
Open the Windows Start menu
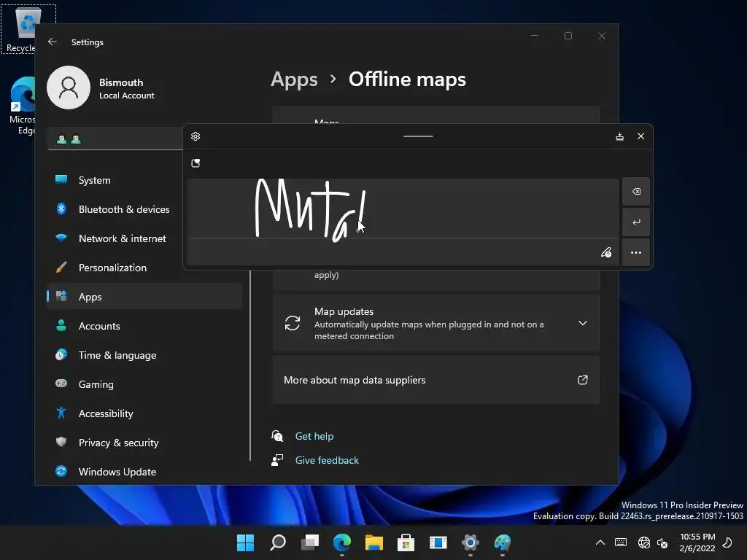(245, 542)
